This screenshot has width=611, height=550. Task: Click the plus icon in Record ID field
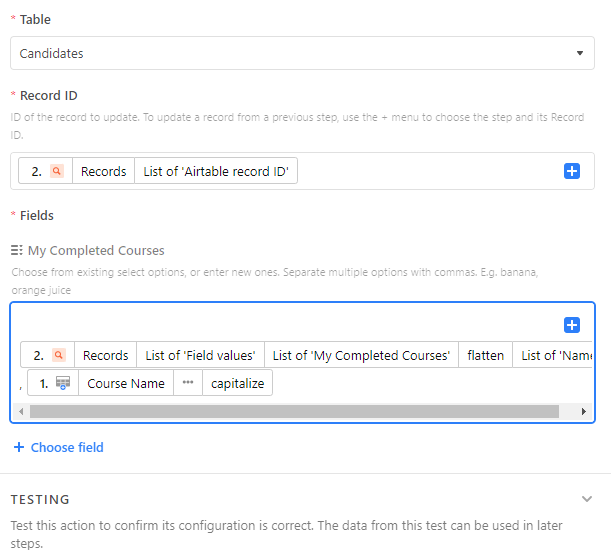pos(572,171)
